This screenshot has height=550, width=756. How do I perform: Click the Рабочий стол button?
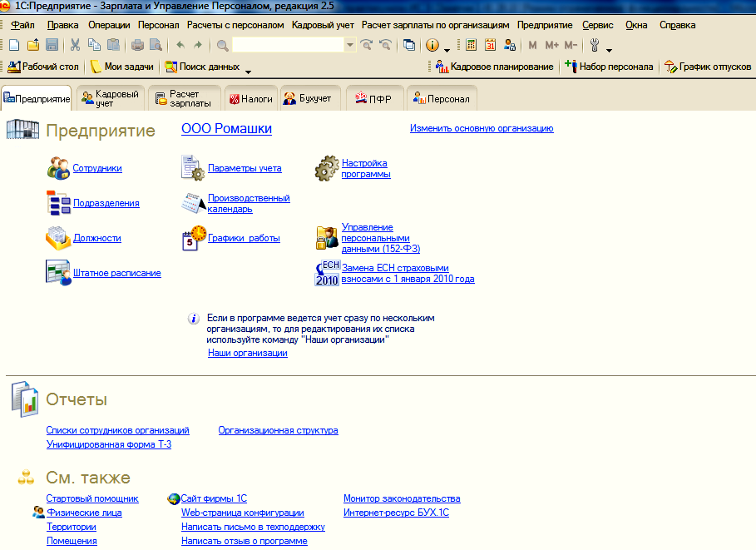43,67
